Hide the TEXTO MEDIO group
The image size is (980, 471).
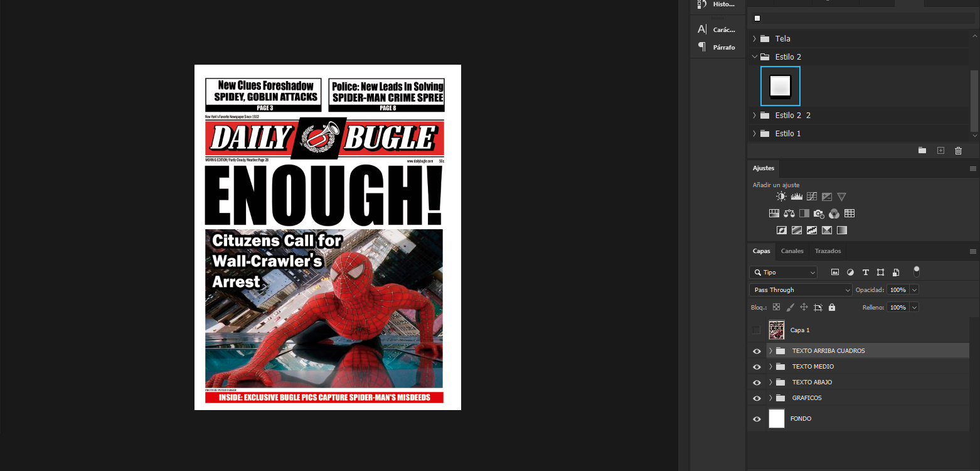point(757,367)
